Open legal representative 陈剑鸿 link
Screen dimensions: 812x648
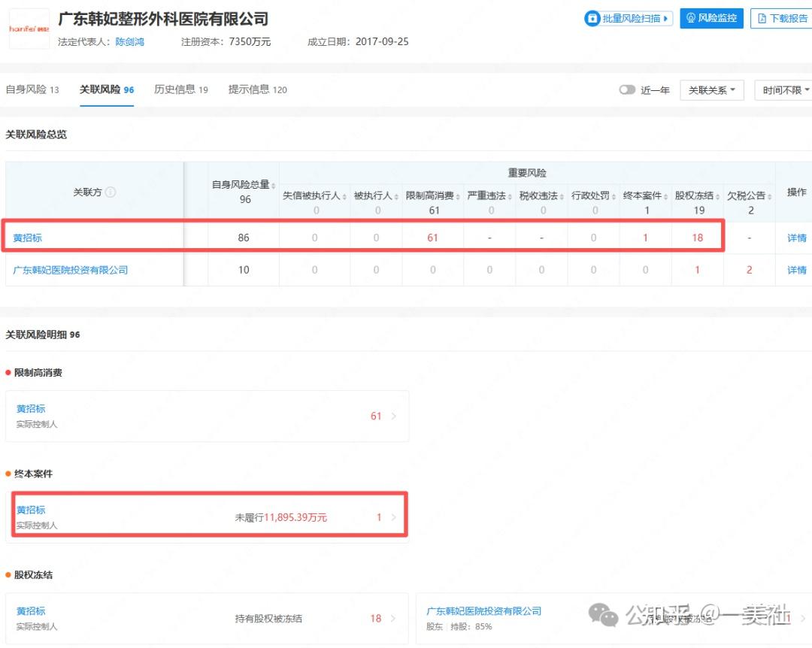coord(129,42)
